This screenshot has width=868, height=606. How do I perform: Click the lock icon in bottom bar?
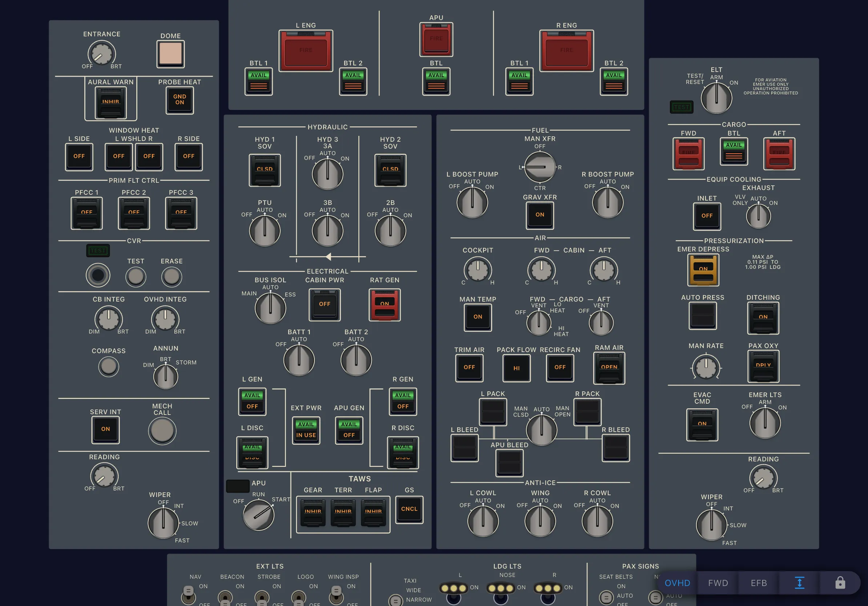tap(840, 583)
